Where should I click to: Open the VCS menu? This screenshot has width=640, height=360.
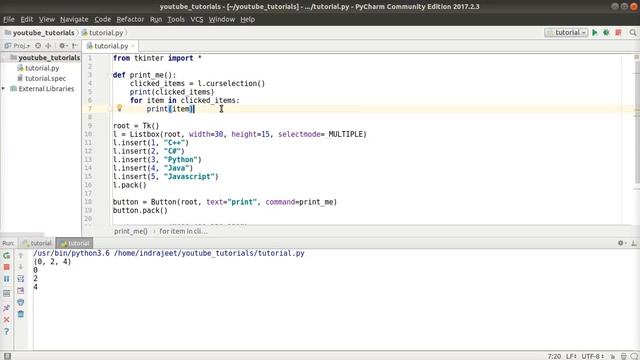196,19
